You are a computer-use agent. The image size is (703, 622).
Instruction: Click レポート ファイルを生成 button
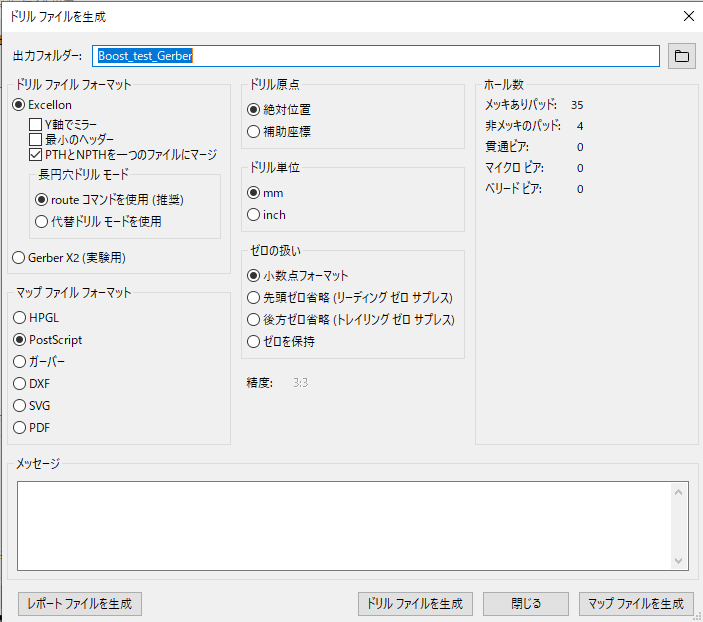click(x=80, y=604)
